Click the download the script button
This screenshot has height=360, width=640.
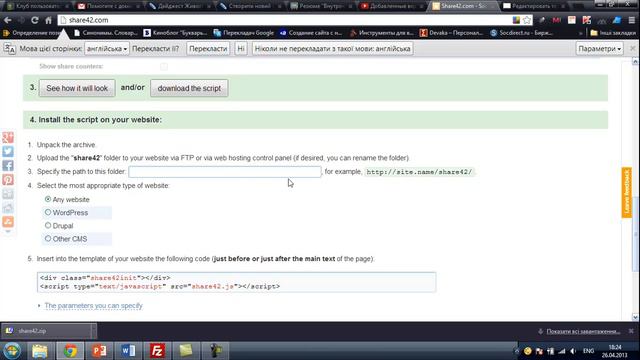point(189,88)
